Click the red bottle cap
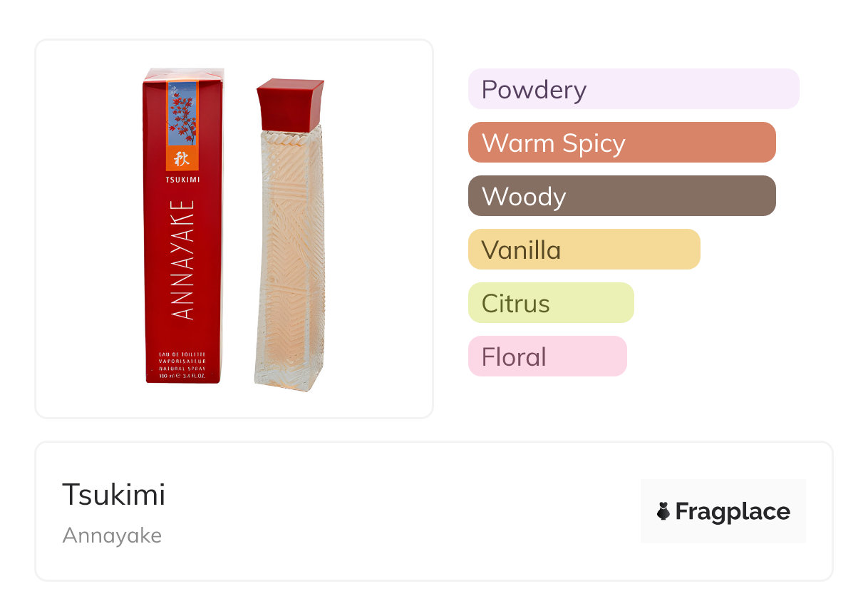868x616 pixels. click(290, 104)
